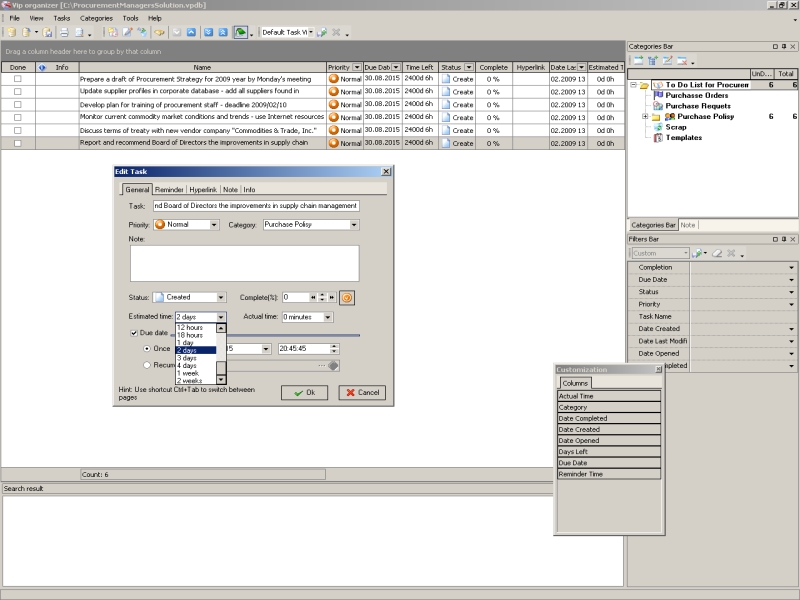Click the Templates category icon
The height and width of the screenshot is (600, 800).
[x=658, y=138]
